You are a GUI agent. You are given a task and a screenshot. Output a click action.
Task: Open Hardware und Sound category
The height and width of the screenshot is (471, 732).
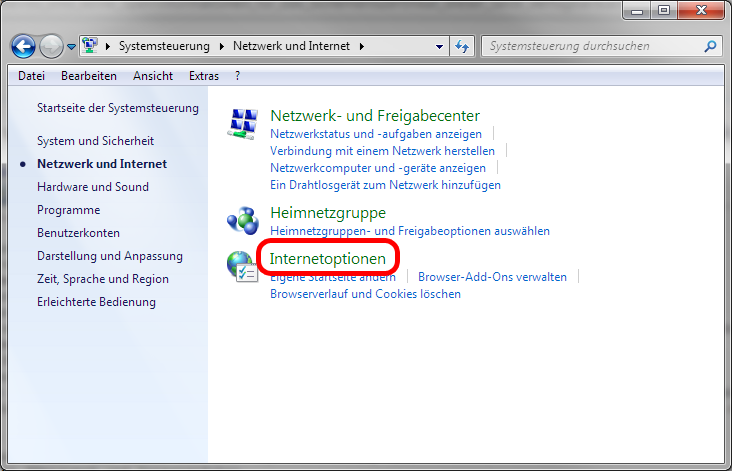click(x=93, y=187)
